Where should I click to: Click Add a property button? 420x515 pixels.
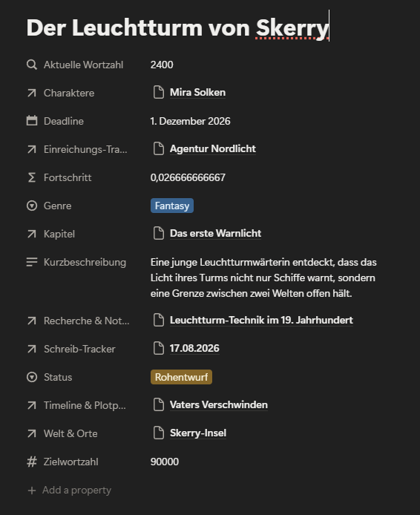[70, 490]
